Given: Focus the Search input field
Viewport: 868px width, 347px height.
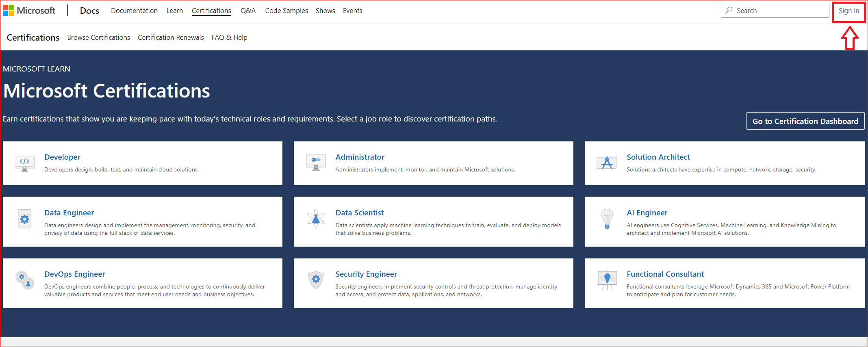Looking at the screenshot, I should pyautogui.click(x=775, y=11).
